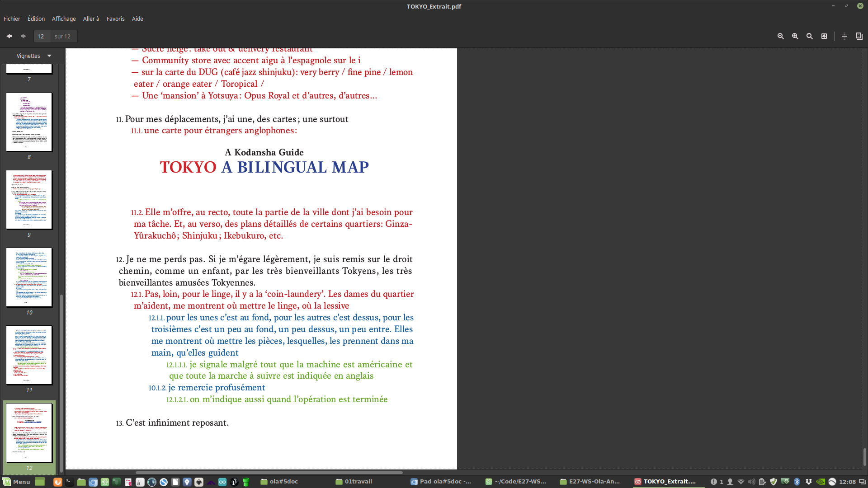Click 'sur 12' page count label
The height and width of the screenshot is (488, 868).
62,36
